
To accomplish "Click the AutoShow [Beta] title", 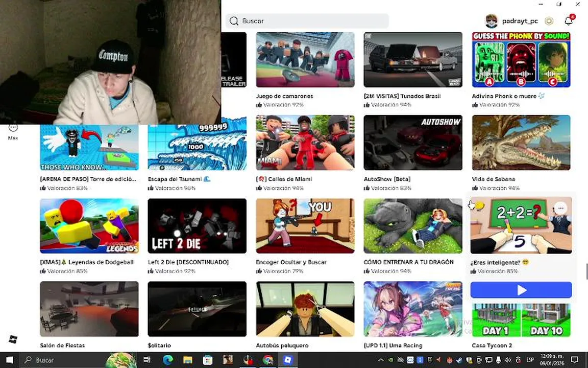I will pos(387,179).
